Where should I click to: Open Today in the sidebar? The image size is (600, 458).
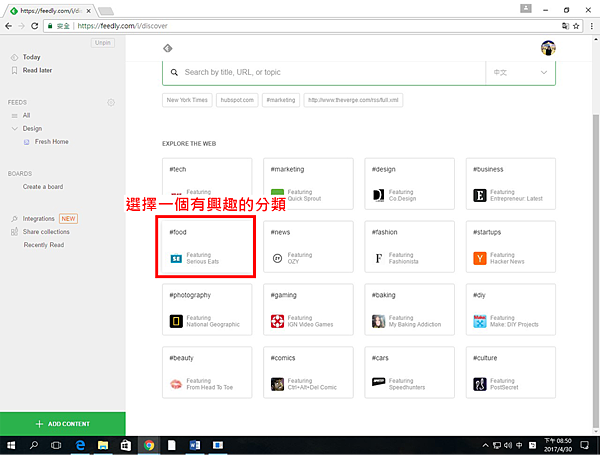coord(31,57)
